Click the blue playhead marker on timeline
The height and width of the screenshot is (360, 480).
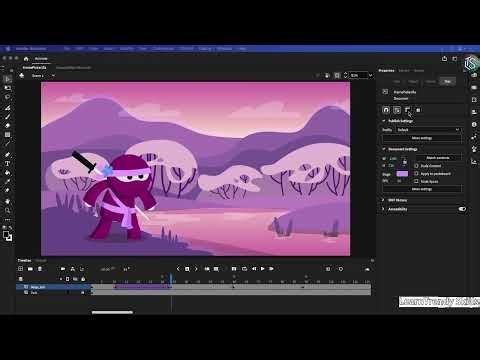tap(171, 279)
